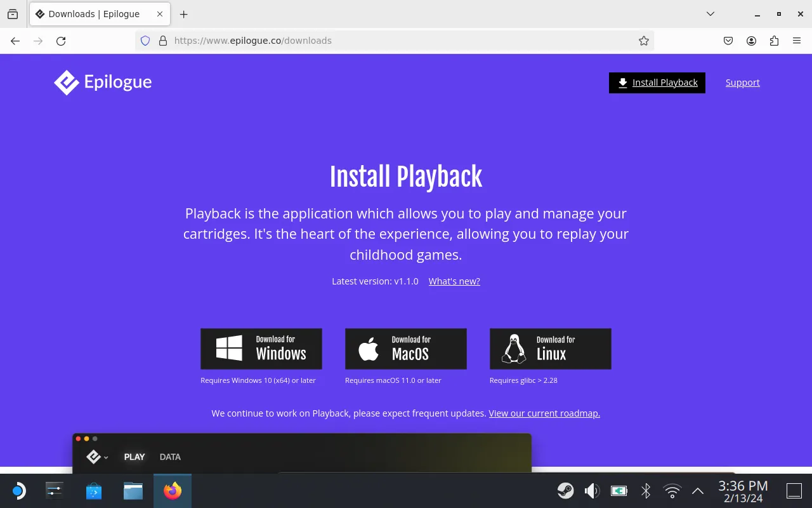Image resolution: width=812 pixels, height=508 pixels.
Task: Open the What's new? link
Action: [x=454, y=281]
